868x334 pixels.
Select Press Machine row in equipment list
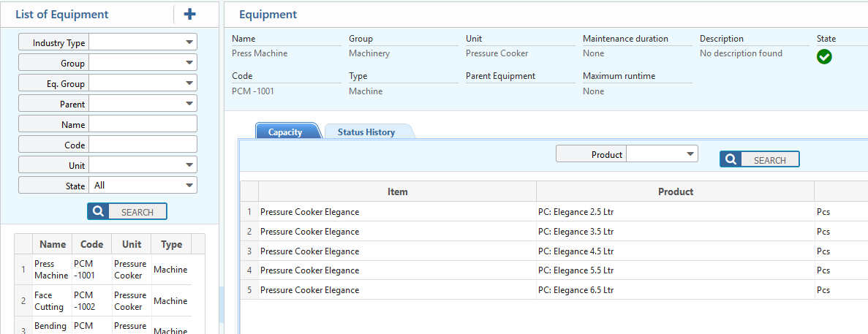103,269
